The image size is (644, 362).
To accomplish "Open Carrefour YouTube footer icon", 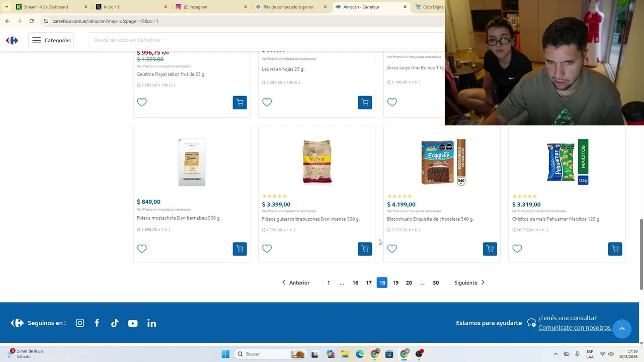I will click(x=133, y=323).
